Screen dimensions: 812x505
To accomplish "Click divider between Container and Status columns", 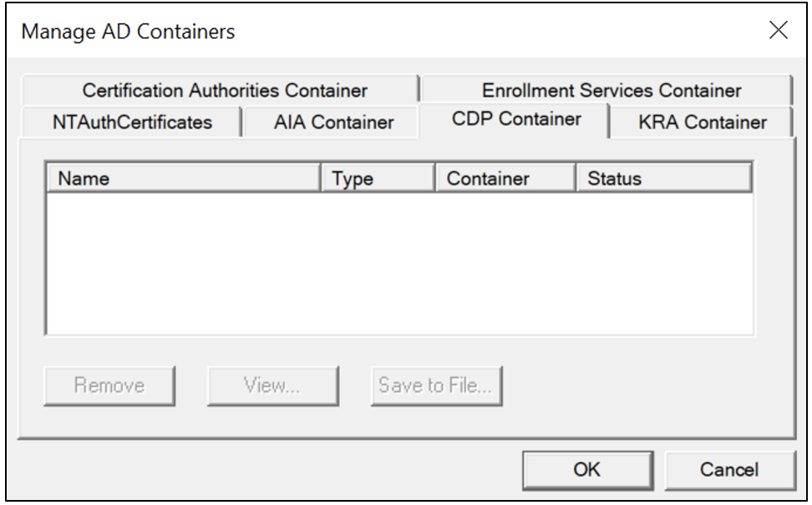I will tap(576, 178).
